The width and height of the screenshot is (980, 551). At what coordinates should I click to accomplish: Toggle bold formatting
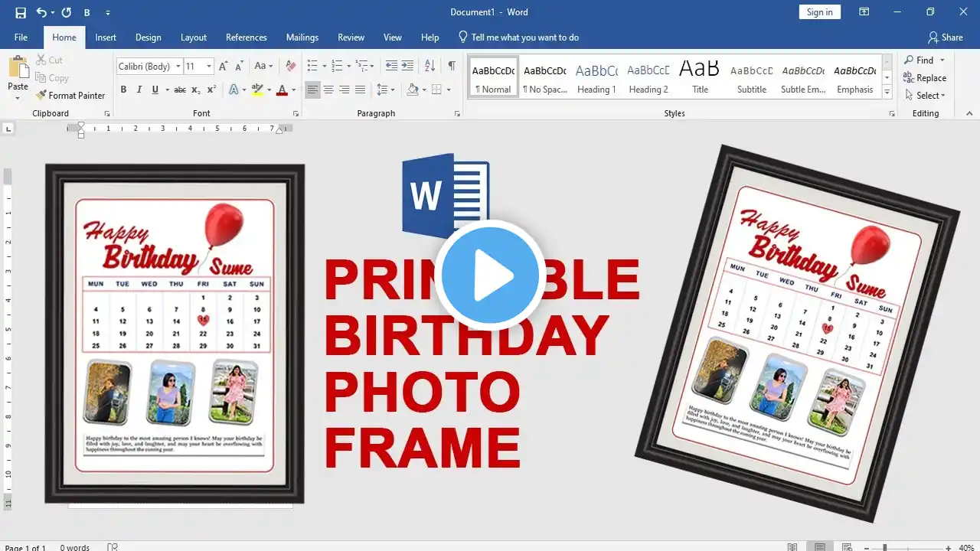click(123, 90)
